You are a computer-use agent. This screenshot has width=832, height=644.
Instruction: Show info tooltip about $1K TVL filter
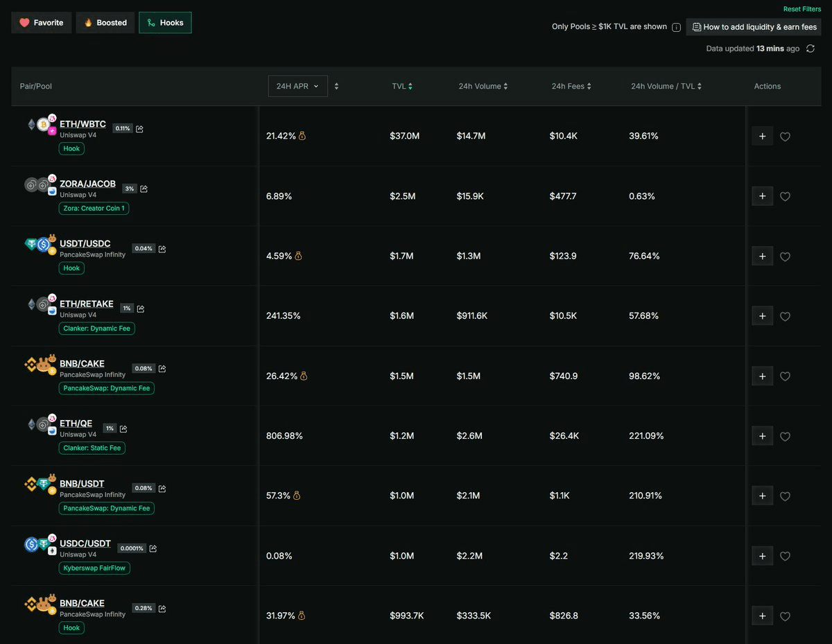(676, 28)
